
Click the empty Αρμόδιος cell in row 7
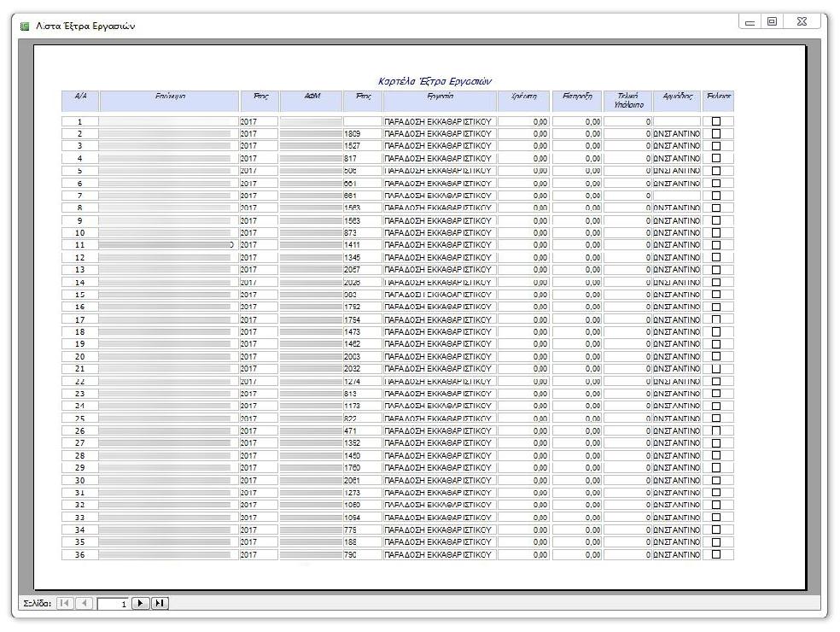[677, 196]
